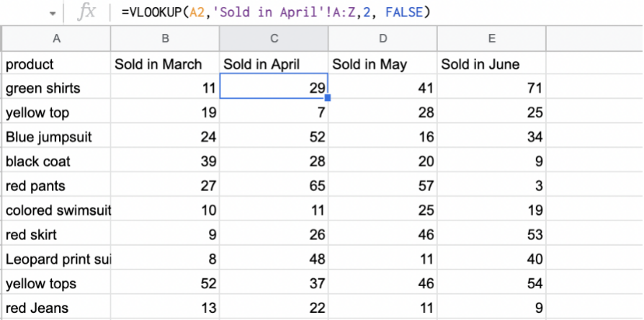The image size is (644, 320).
Task: Open the name box dropdown arrow
Action: [x=53, y=14]
